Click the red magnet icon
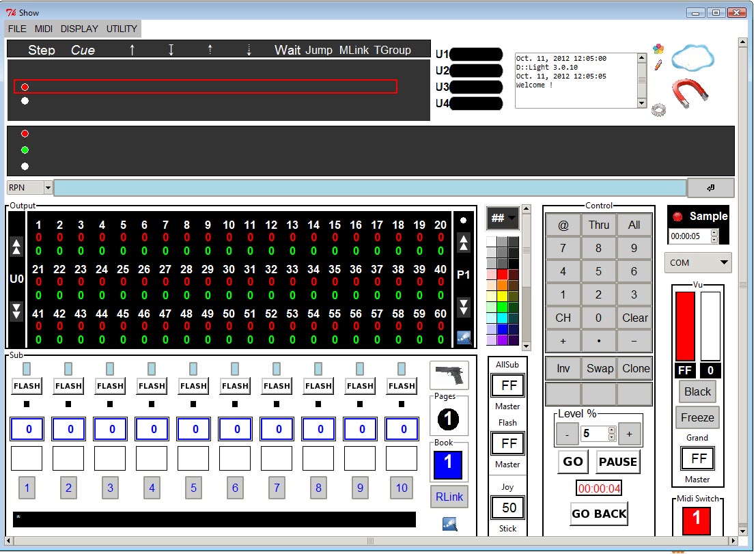 (x=690, y=94)
